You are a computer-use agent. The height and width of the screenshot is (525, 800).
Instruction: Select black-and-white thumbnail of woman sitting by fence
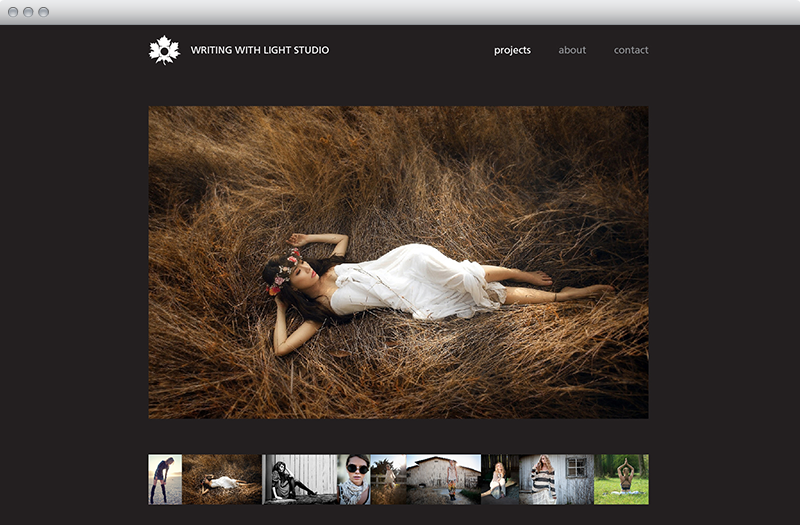pos(299,480)
